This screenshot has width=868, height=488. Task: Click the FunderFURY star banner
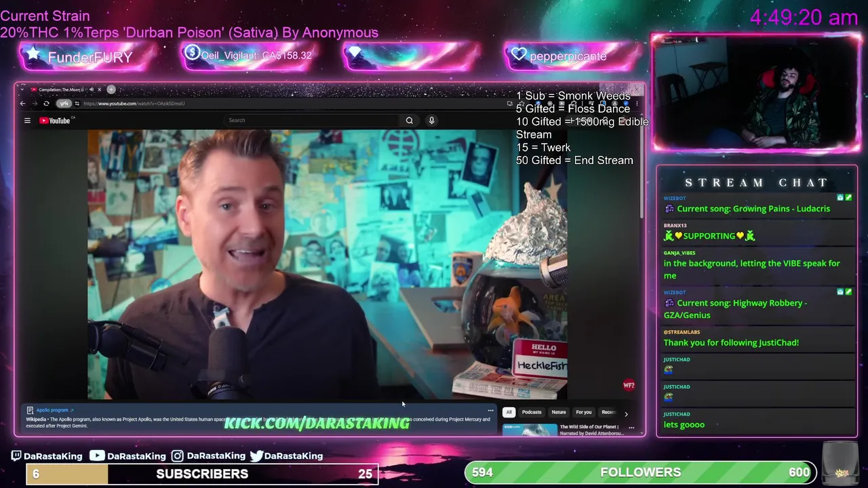point(88,57)
